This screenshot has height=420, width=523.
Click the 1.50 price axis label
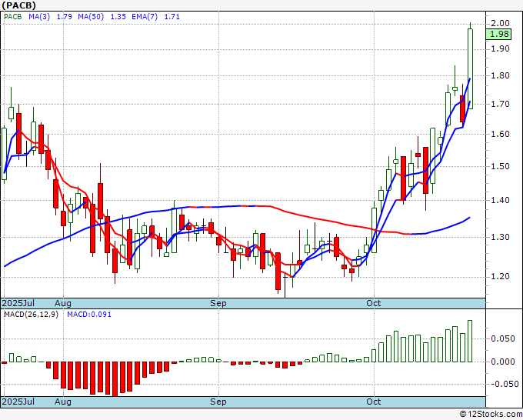(x=501, y=166)
